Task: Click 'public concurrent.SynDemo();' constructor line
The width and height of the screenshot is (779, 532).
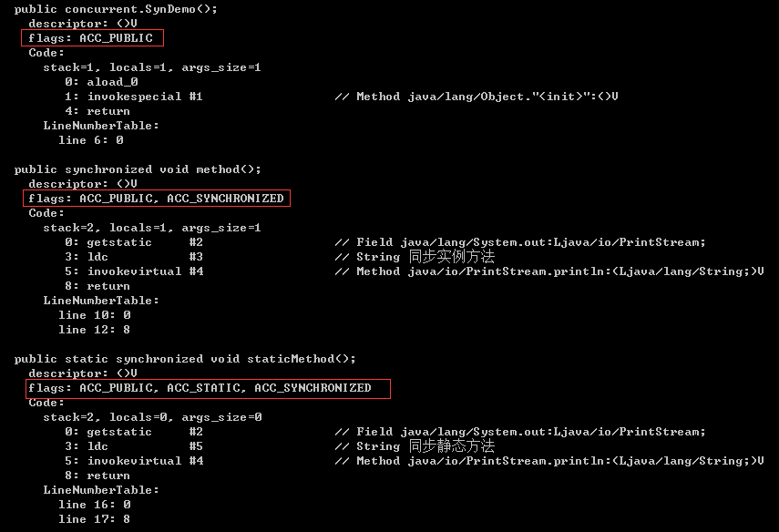Action: click(116, 9)
